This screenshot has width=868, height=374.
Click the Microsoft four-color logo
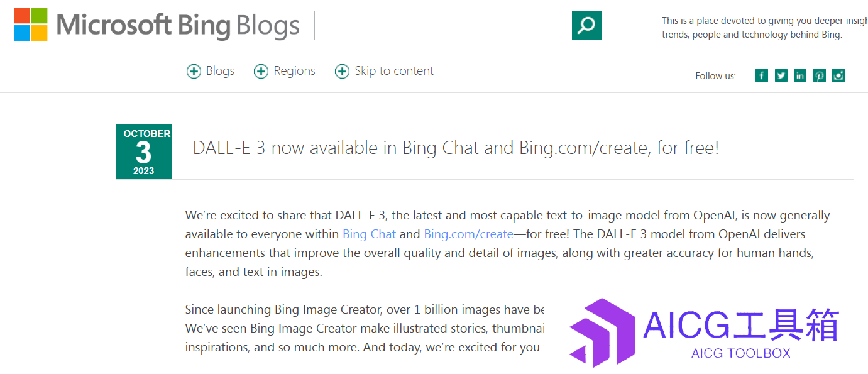[31, 25]
